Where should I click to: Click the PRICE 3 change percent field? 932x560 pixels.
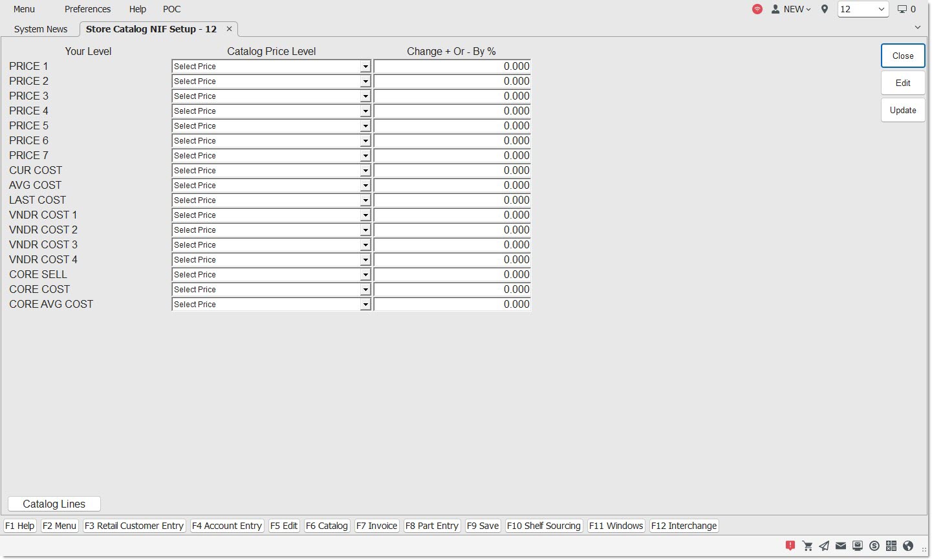451,96
